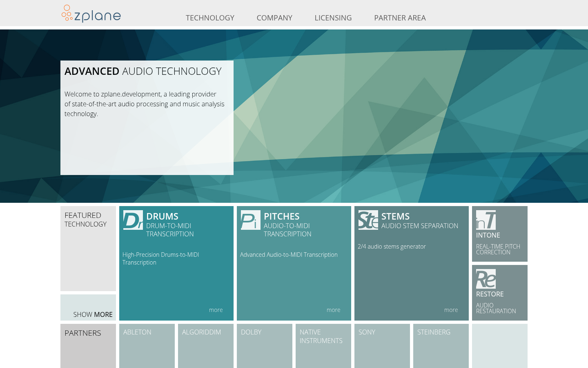Open the Native Instruments partner tile

click(323, 346)
